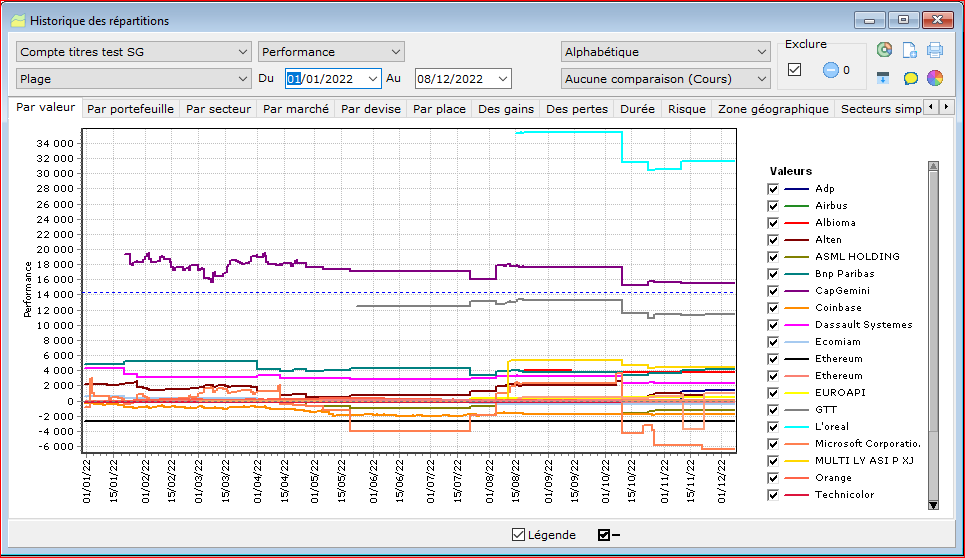
Task: Uncheck the Légende checkbox
Action: click(518, 535)
